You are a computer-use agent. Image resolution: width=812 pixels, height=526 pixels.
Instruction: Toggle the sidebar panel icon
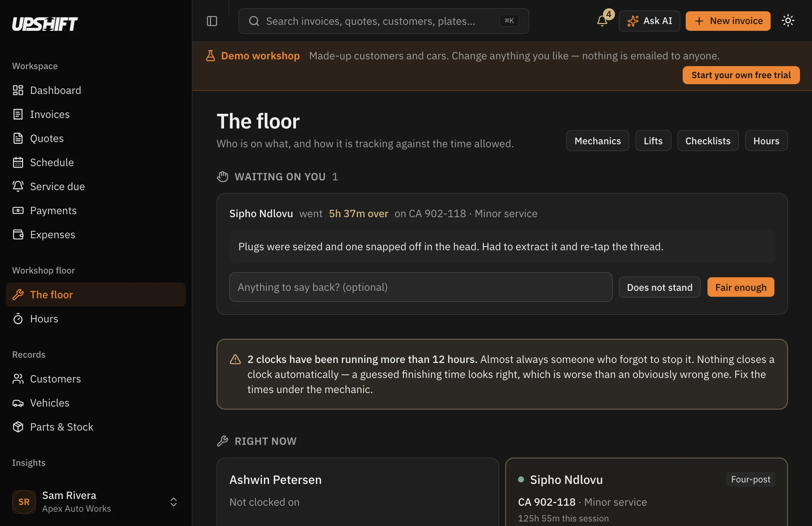(x=212, y=21)
